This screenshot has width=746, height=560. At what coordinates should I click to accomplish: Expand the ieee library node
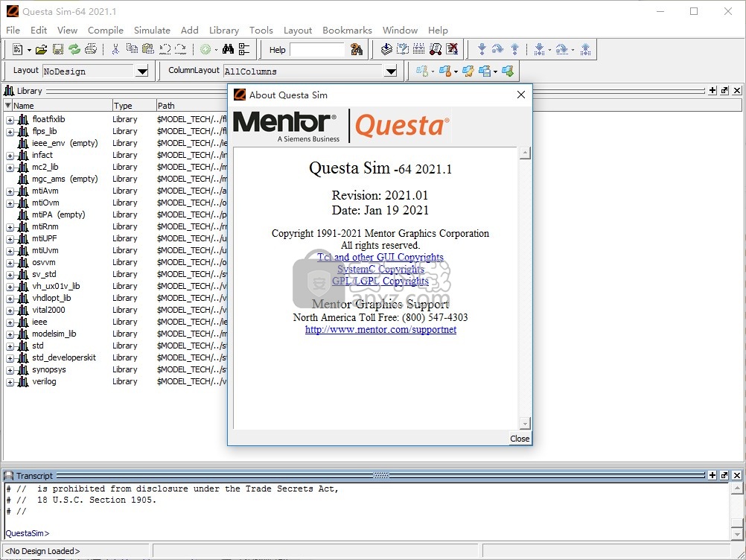click(x=10, y=322)
